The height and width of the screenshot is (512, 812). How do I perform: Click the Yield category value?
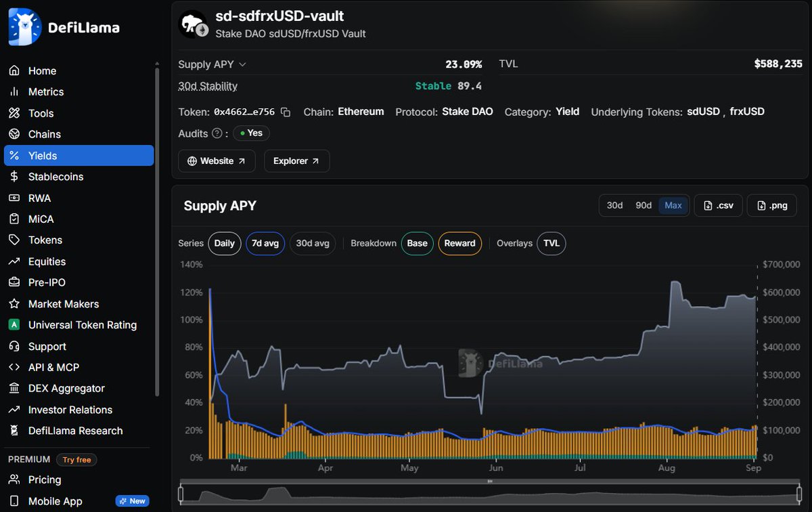[x=568, y=112]
